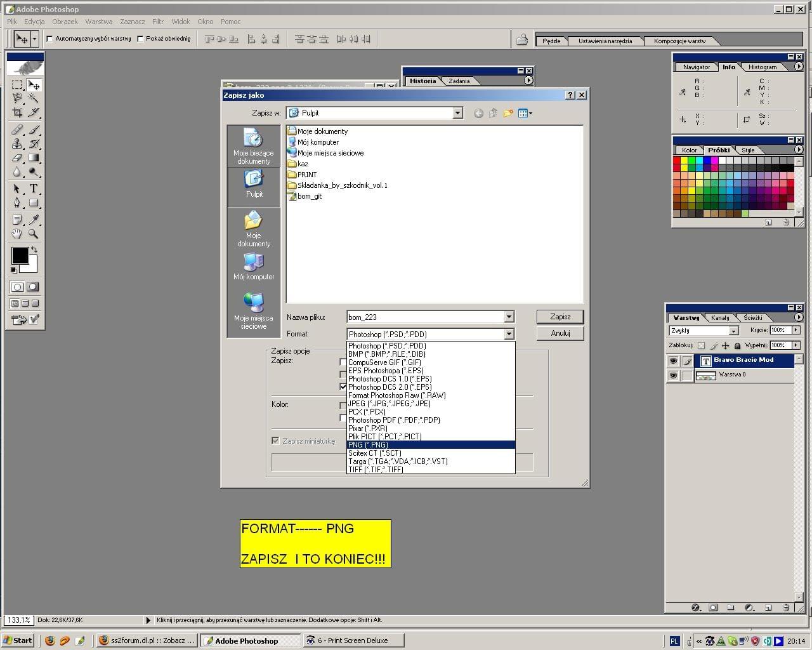
Task: Choose JPEG format from the list
Action: pos(431,404)
